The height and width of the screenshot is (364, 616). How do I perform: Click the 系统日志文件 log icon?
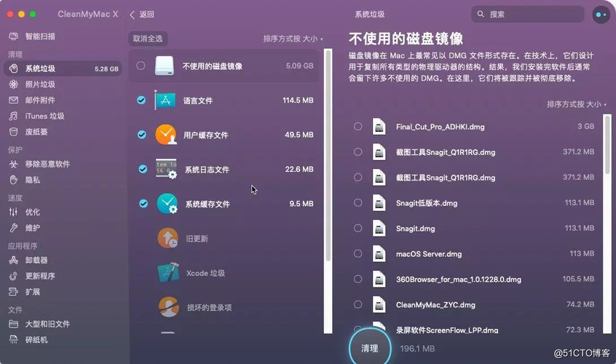pyautogui.click(x=166, y=169)
